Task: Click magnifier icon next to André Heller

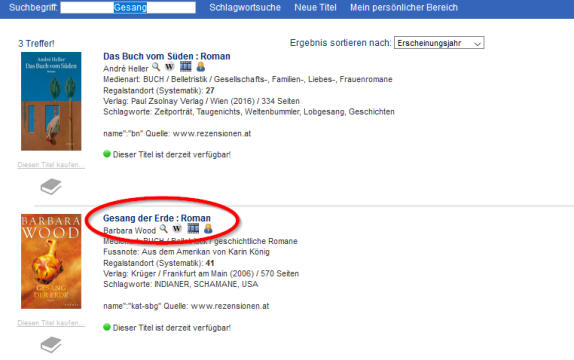Action: pyautogui.click(x=156, y=67)
